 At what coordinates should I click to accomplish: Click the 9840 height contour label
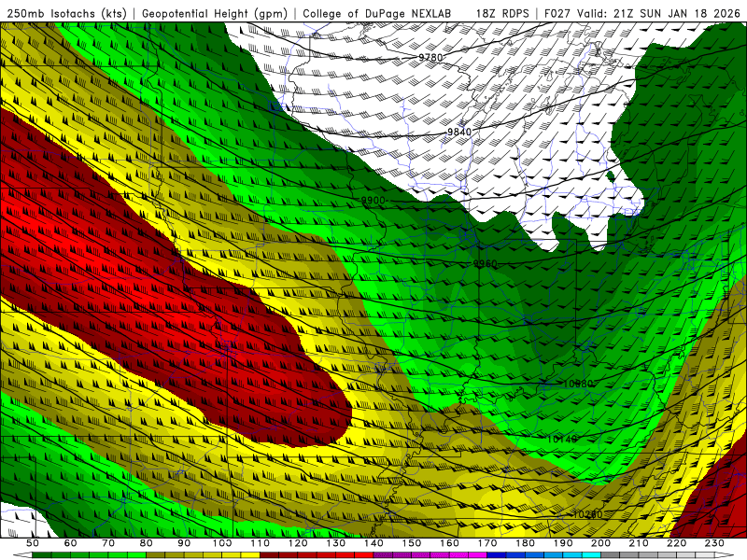tap(459, 132)
